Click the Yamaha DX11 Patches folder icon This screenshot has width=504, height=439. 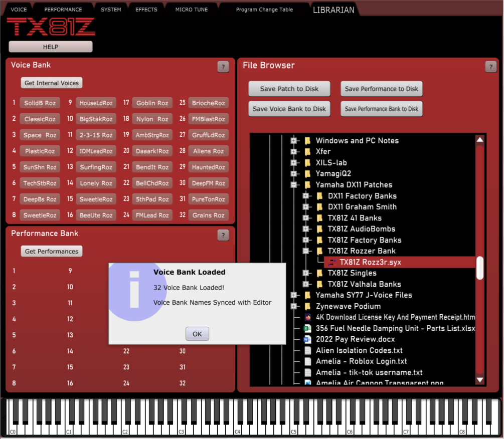307,184
